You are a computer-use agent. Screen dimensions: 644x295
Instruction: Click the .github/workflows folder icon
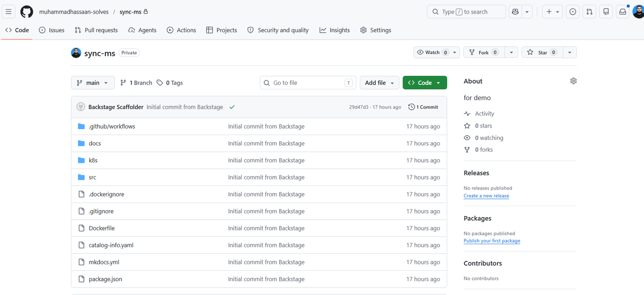pos(82,127)
